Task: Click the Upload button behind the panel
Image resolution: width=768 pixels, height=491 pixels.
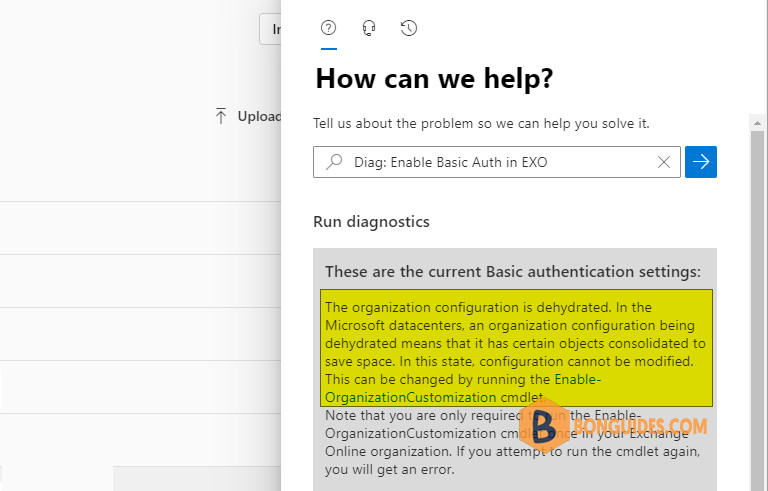Action: [248, 116]
